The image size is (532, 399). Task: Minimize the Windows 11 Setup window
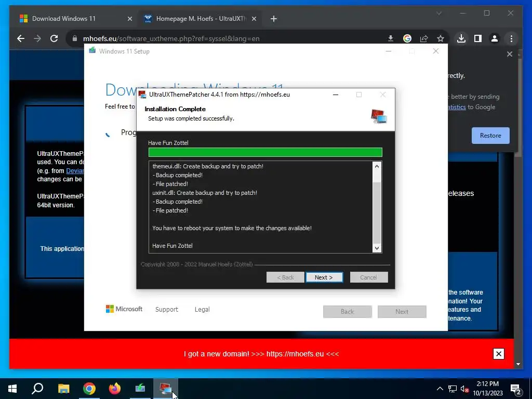tap(389, 51)
